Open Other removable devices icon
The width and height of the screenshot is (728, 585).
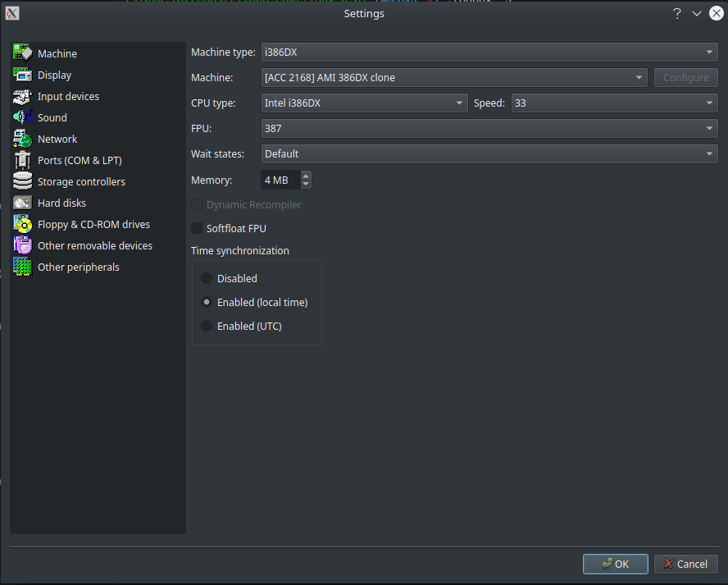click(22, 246)
